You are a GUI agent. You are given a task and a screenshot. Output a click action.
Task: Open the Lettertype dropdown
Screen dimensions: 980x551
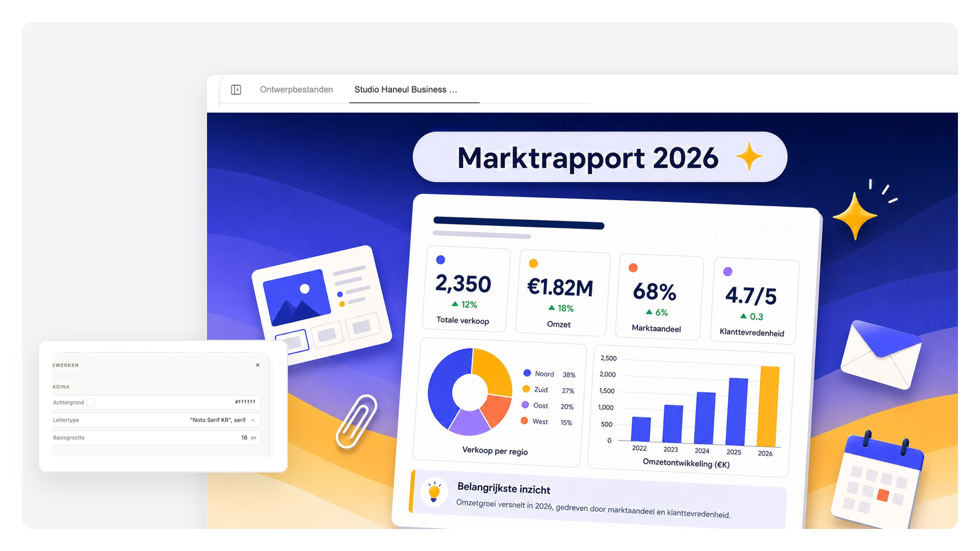[157, 420]
